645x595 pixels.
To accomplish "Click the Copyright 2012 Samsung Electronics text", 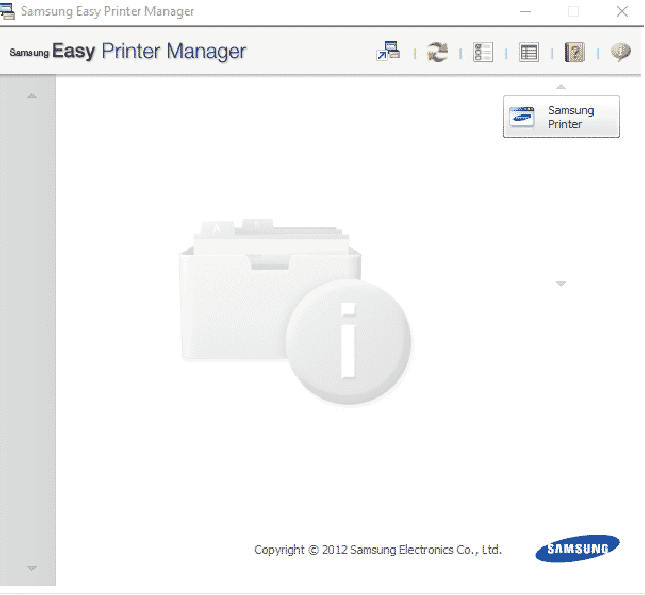I will pyautogui.click(x=378, y=550).
